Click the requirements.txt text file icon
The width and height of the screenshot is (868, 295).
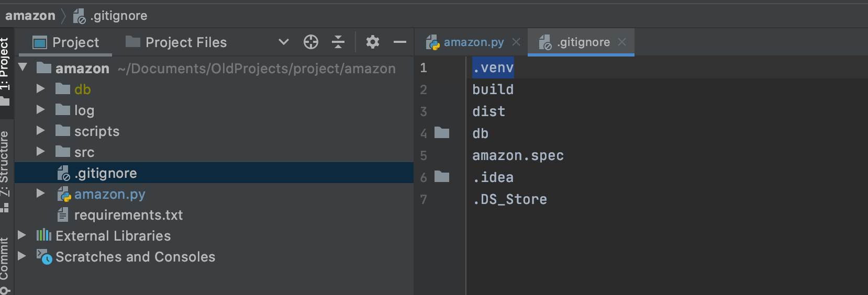click(63, 214)
